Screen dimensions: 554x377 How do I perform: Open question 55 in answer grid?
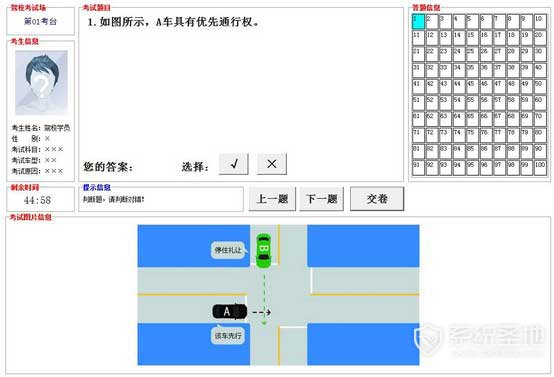pyautogui.click(x=472, y=103)
